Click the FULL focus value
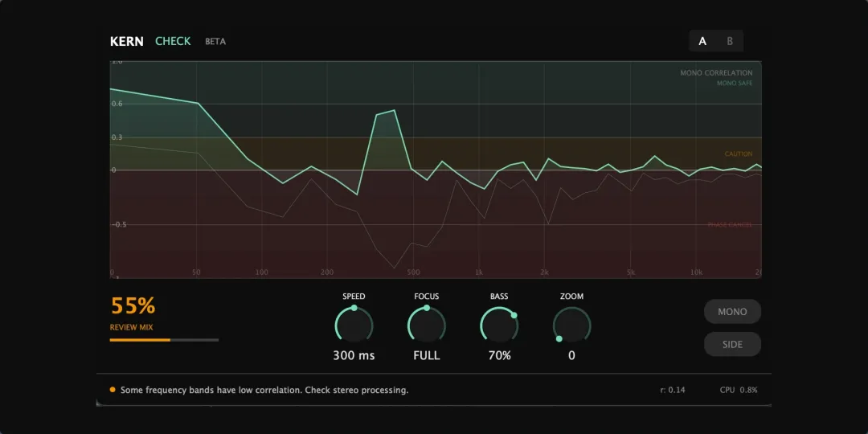 click(426, 355)
